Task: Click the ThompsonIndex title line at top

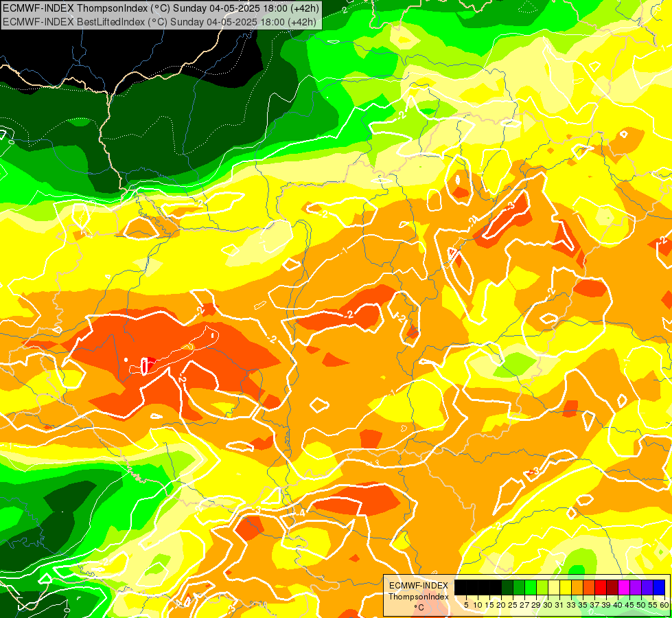Action: [161, 8]
